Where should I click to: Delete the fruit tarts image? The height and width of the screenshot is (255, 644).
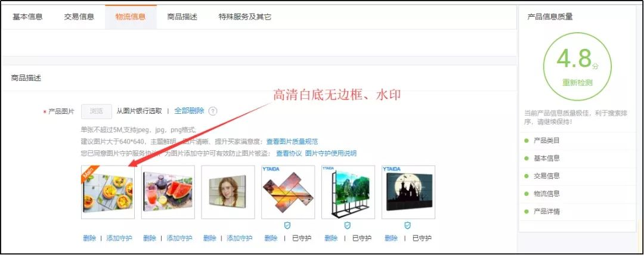pyautogui.click(x=89, y=238)
